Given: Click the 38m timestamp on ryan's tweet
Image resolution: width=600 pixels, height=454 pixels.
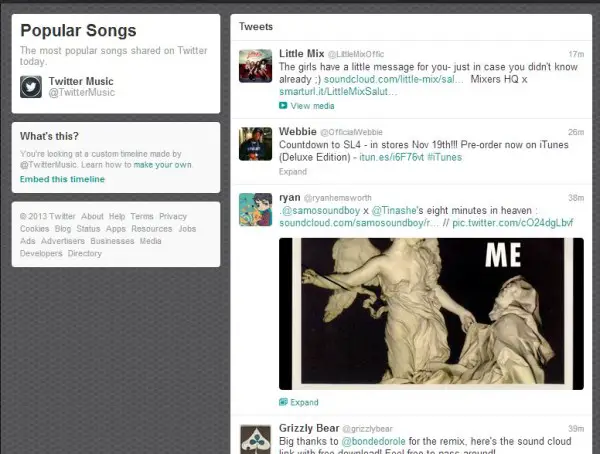Looking at the screenshot, I should click(576, 198).
